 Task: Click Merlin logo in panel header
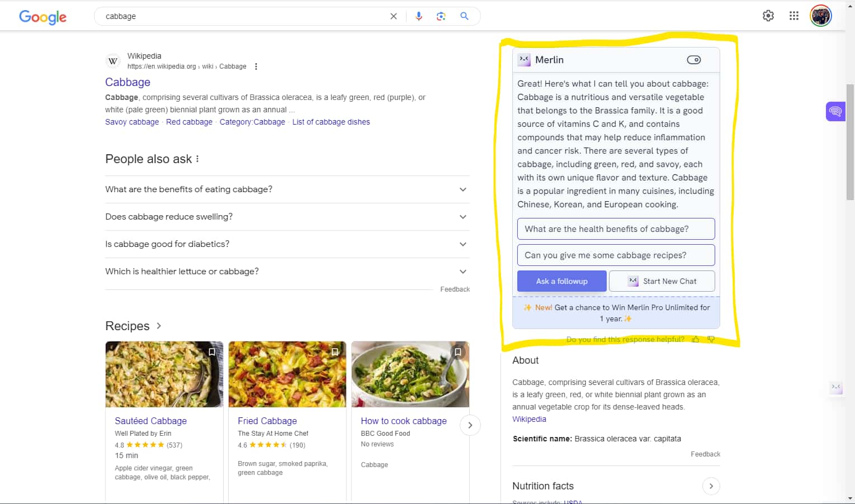524,60
